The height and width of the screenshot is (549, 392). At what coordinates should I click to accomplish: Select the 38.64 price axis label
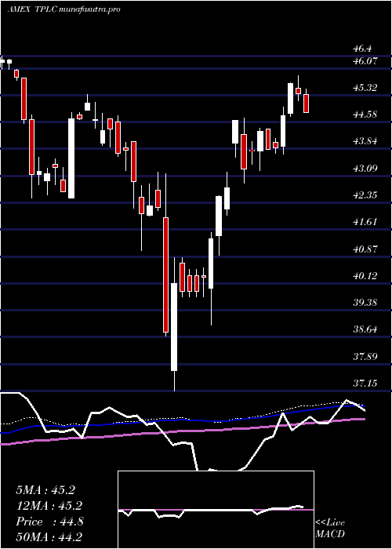point(365,329)
